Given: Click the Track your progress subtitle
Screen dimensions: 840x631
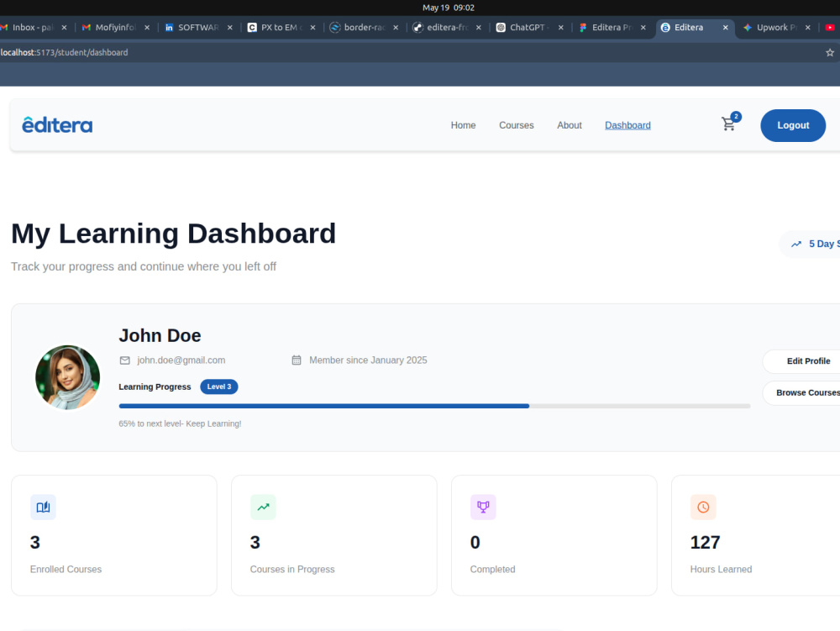Looking at the screenshot, I should 144,266.
